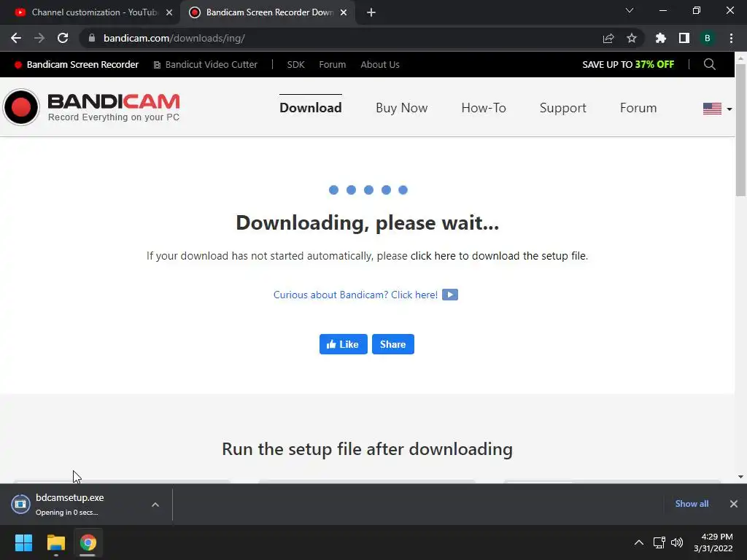Click the page vertical scrollbar thumb
The width and height of the screenshot is (747, 560).
(740, 130)
